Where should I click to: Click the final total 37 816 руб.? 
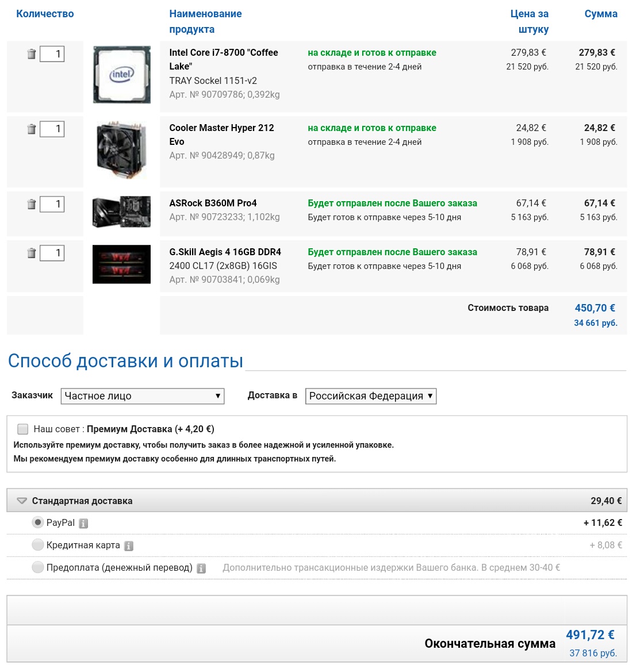(593, 653)
